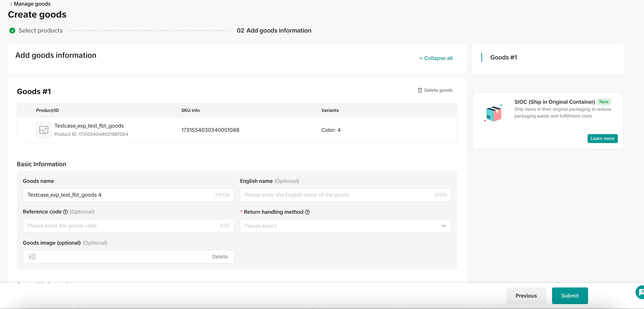644x309 pixels.
Task: Click the back arrow beside Manage goods
Action: pyautogui.click(x=11, y=4)
